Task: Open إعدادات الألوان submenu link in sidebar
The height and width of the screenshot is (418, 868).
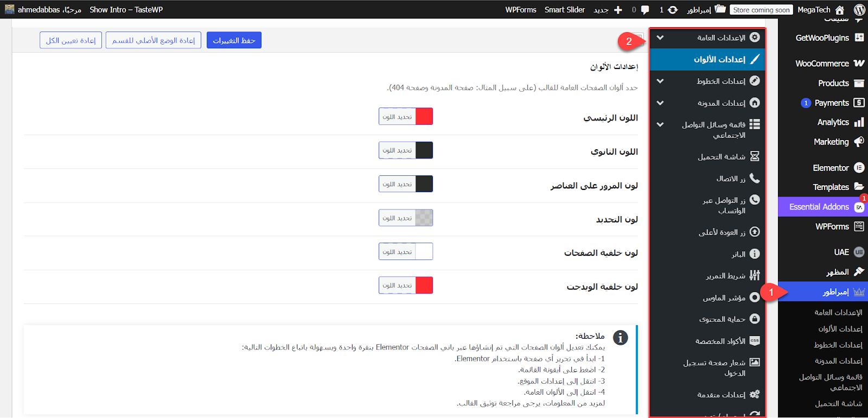Action: tap(840, 328)
